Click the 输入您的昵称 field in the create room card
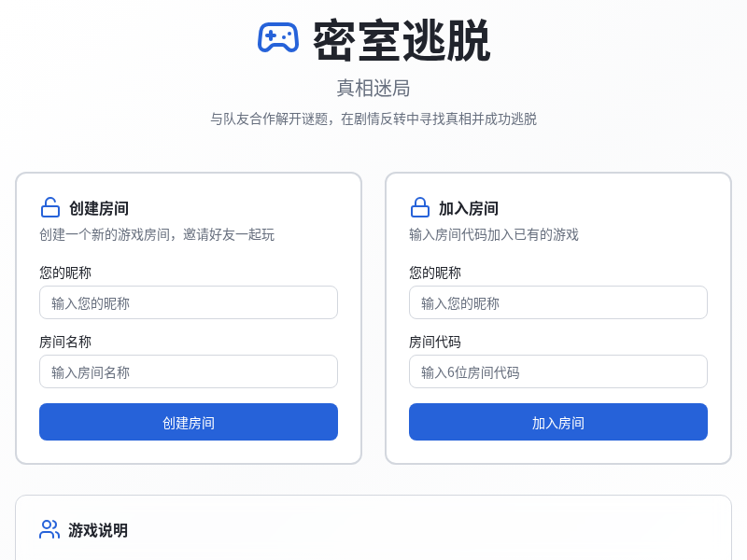The image size is (747, 560). point(188,302)
